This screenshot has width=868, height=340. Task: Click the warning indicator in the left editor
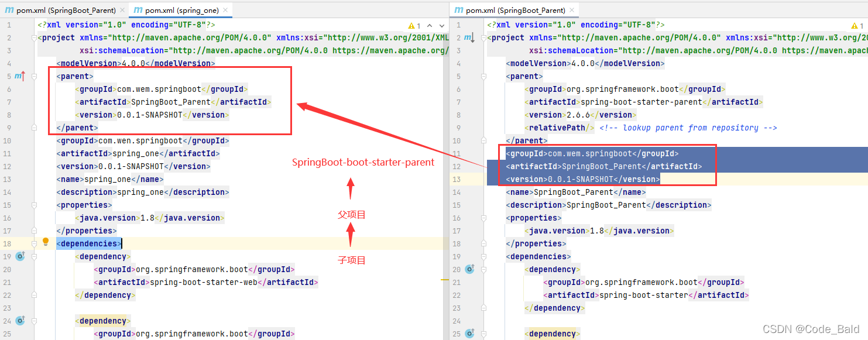pyautogui.click(x=414, y=26)
